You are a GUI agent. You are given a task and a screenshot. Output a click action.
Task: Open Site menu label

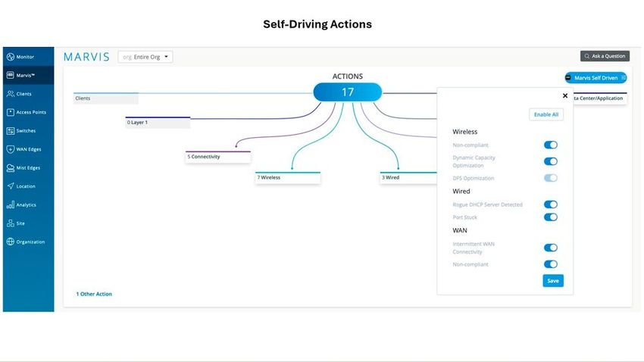20,223
